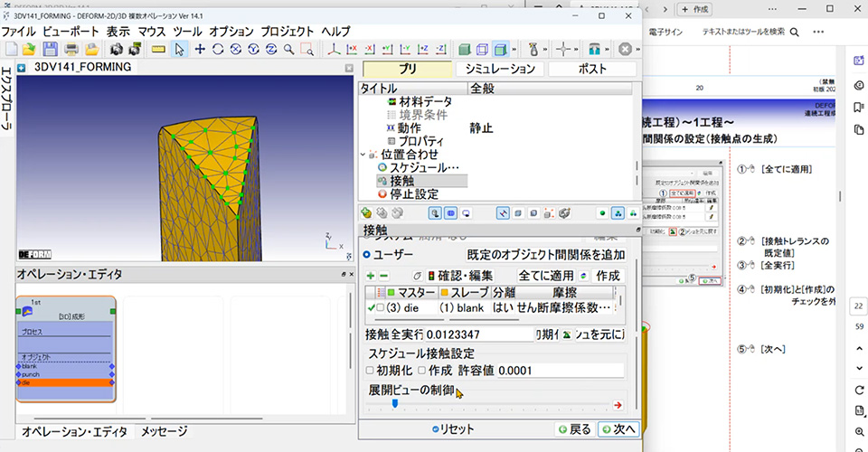This screenshot has width=868, height=452.
Task: Click the 全実行 button
Action: coord(407,334)
